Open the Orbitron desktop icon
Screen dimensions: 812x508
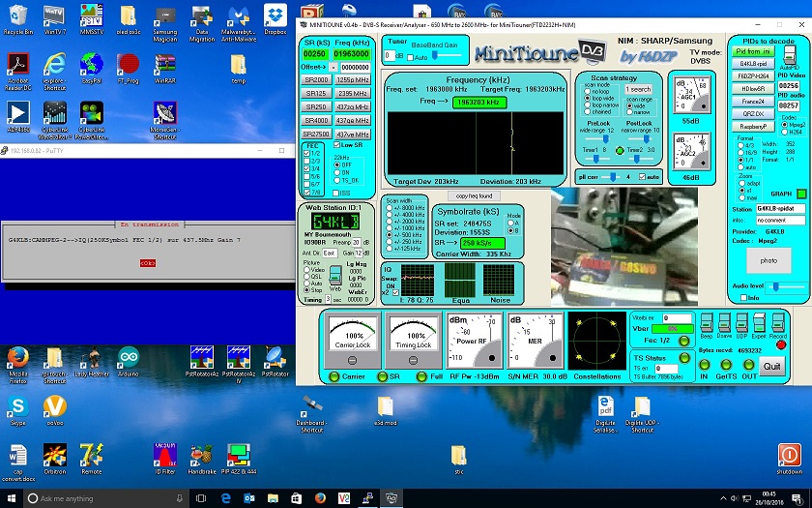point(54,459)
